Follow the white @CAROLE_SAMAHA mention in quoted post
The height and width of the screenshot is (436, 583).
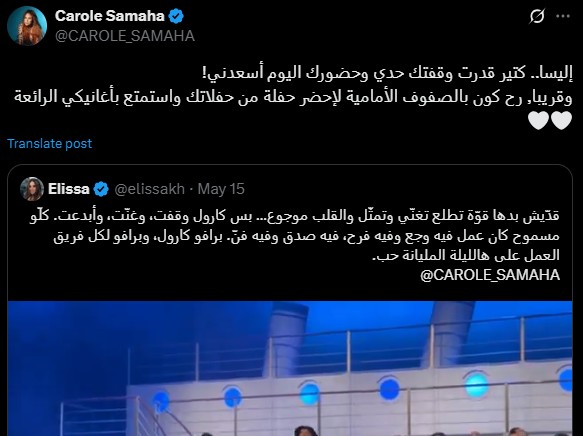tap(490, 275)
